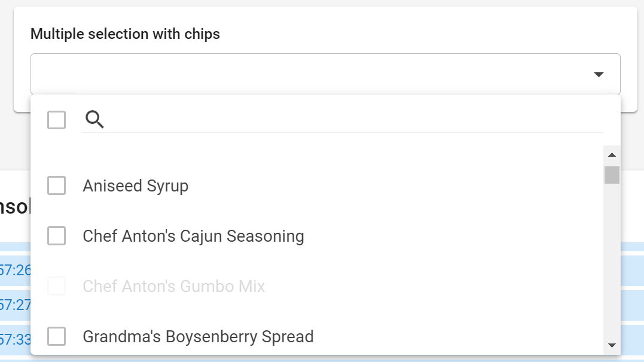Click the dropdown caret arrow icon
The image size is (644, 362).
tap(599, 74)
